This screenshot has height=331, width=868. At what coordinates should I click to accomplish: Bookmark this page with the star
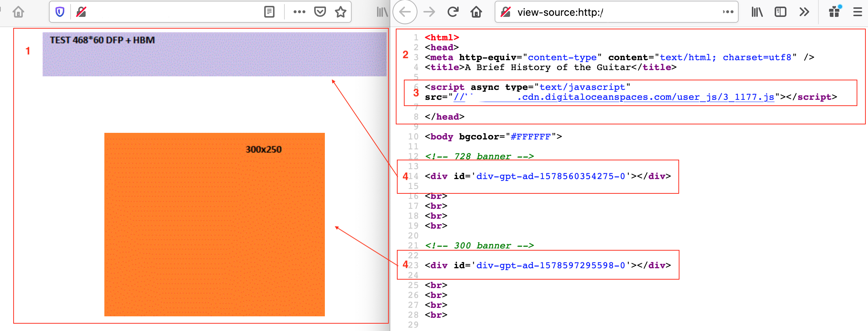coord(341,12)
